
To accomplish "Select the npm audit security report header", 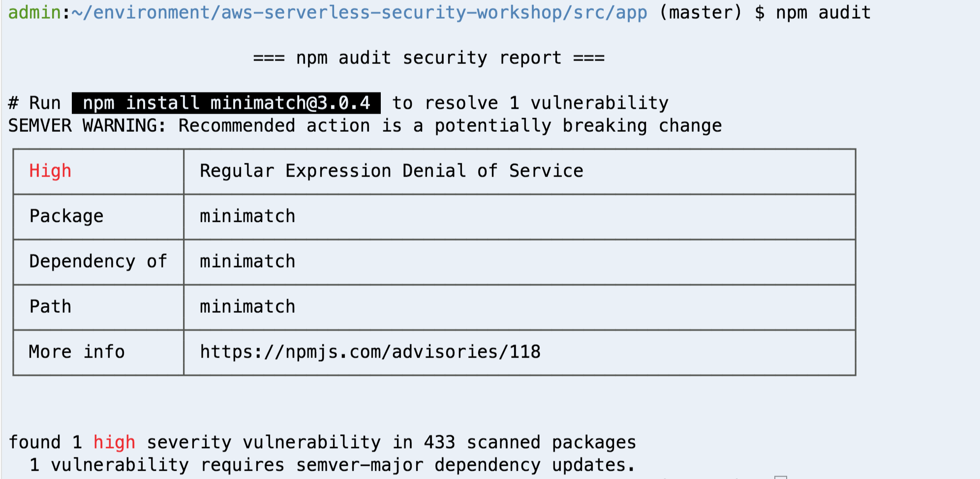I will pos(429,58).
